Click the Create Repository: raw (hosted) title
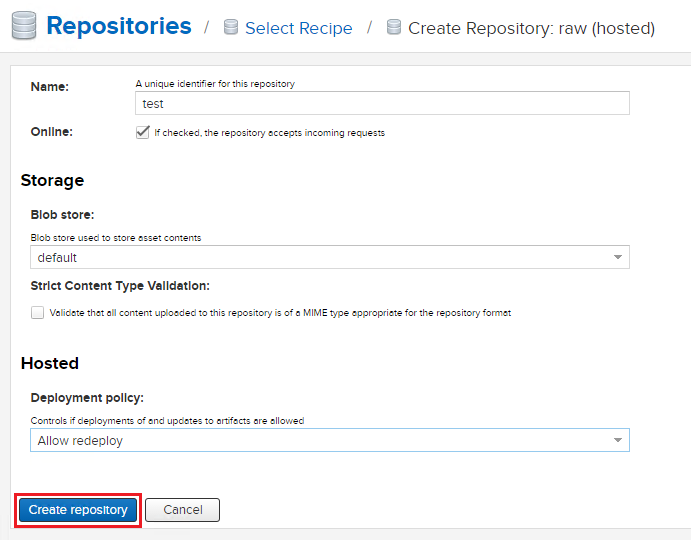This screenshot has width=691, height=540. tap(531, 28)
